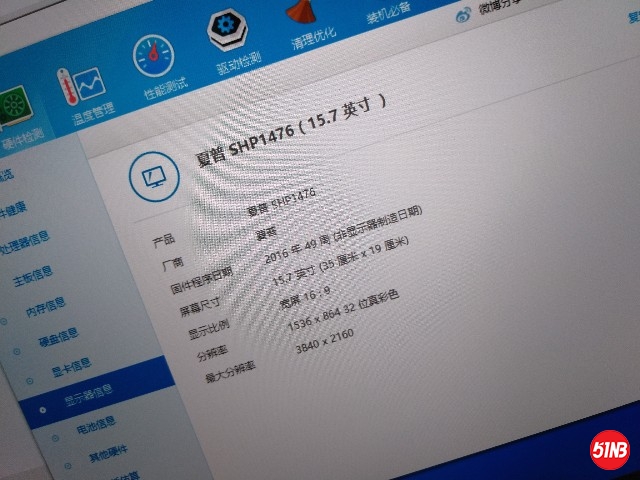The height and width of the screenshot is (480, 640).
Task: Click the 分辨率 label
Action: pos(212,353)
